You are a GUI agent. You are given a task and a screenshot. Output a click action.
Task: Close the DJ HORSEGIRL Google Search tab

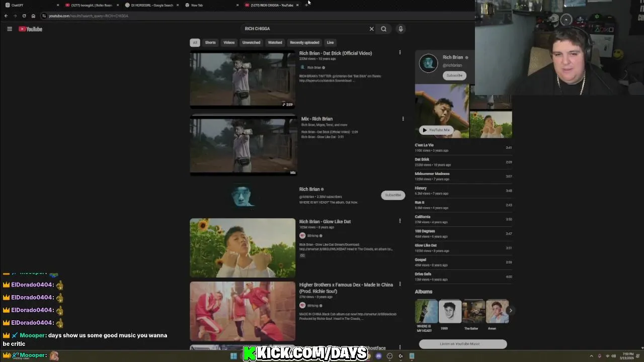coord(178,5)
